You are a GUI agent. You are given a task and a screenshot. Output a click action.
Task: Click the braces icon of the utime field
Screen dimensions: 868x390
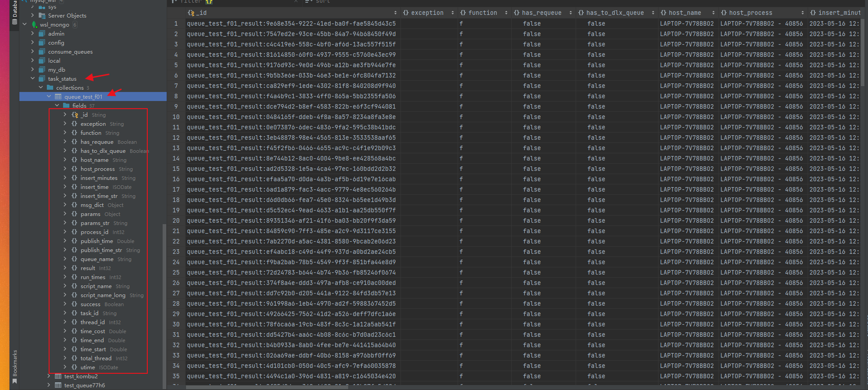click(x=74, y=367)
